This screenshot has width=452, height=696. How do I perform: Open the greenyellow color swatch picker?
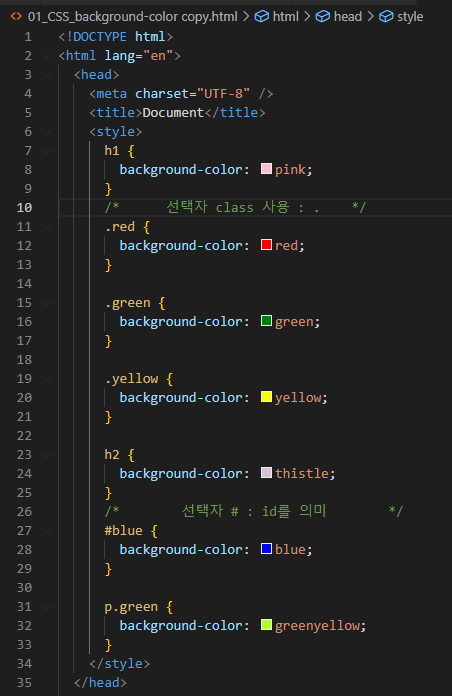[266, 625]
